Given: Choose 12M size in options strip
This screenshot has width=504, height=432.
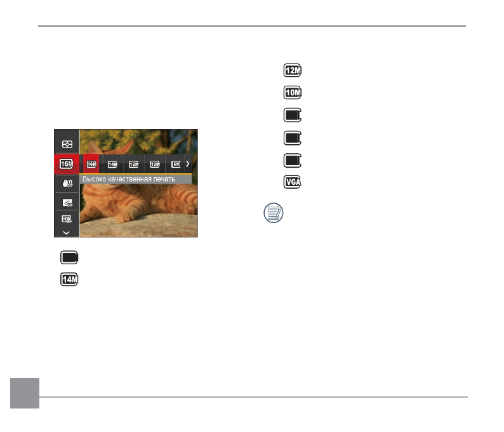Looking at the screenshot, I should [134, 165].
